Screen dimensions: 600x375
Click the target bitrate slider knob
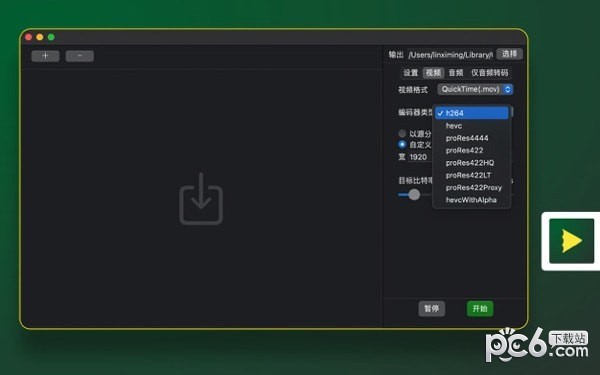[414, 194]
